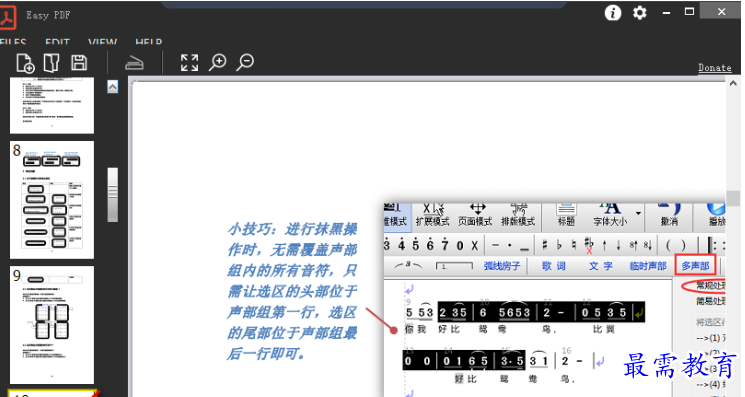Click the thumbnail panel scroll-up arrow
The width and height of the screenshot is (745, 397).
(113, 87)
